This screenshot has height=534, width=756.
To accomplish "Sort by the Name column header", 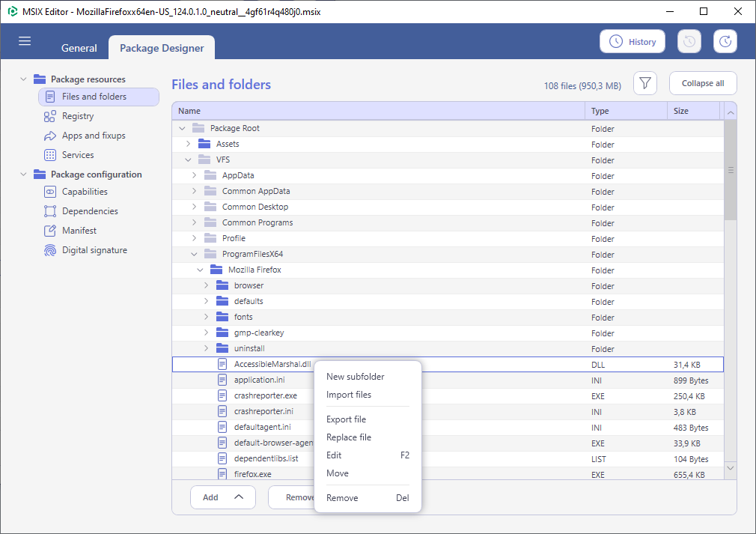I will point(379,111).
